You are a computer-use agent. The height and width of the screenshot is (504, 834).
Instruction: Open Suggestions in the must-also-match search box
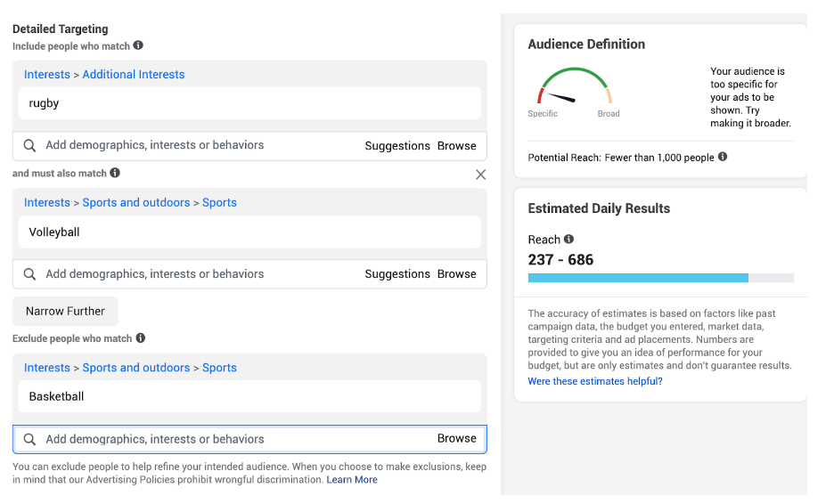(397, 274)
